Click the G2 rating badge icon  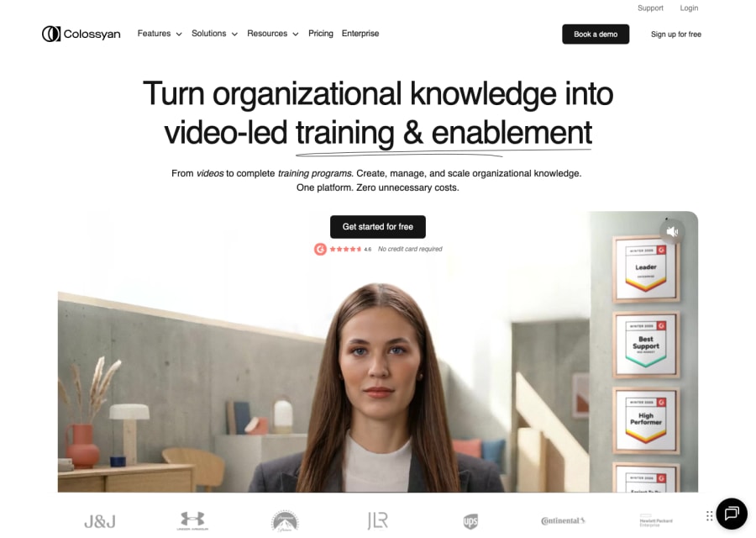click(x=320, y=249)
